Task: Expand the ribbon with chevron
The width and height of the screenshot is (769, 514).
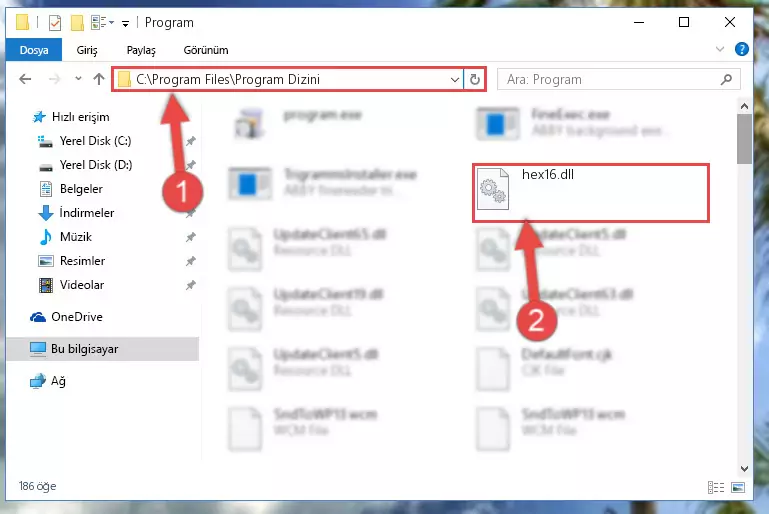Action: pyautogui.click(x=719, y=50)
